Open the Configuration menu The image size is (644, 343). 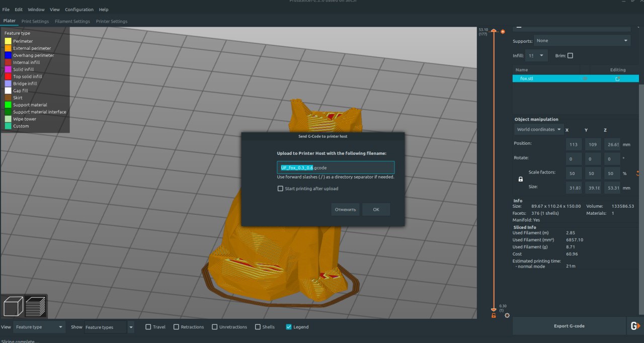pyautogui.click(x=79, y=10)
